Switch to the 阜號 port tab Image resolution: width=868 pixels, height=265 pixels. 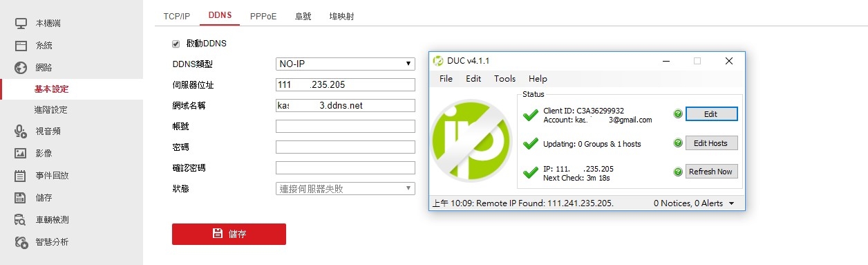coord(303,16)
